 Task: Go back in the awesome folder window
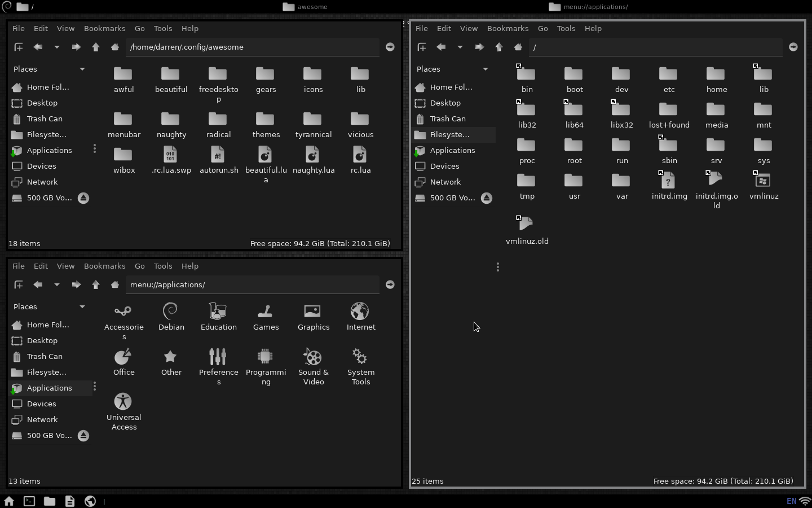38,47
